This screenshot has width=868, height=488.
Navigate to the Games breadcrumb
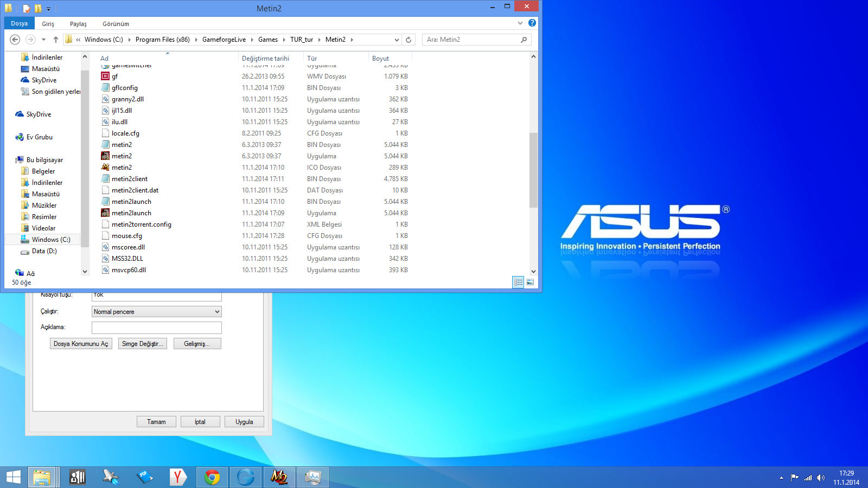point(268,40)
